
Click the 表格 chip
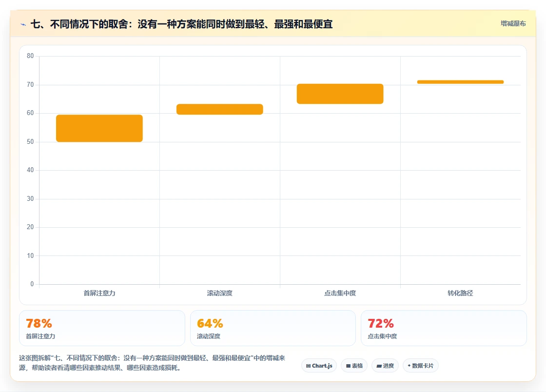(354, 366)
